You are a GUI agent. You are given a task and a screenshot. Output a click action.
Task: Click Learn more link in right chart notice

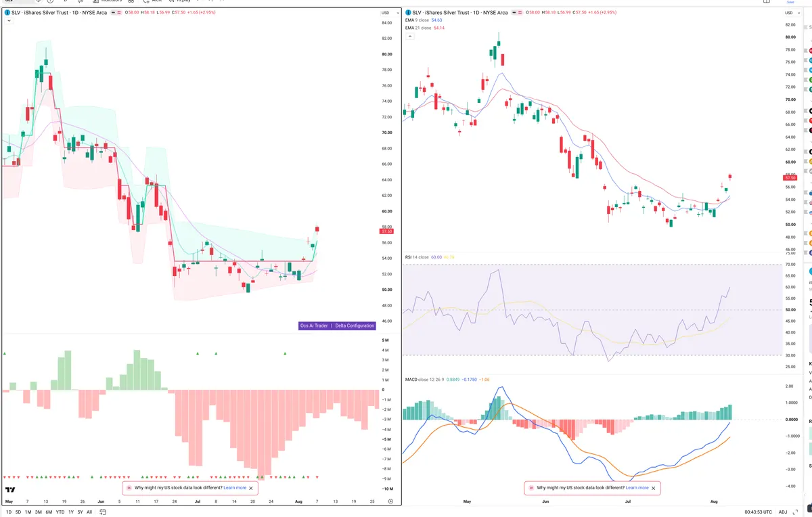(637, 488)
